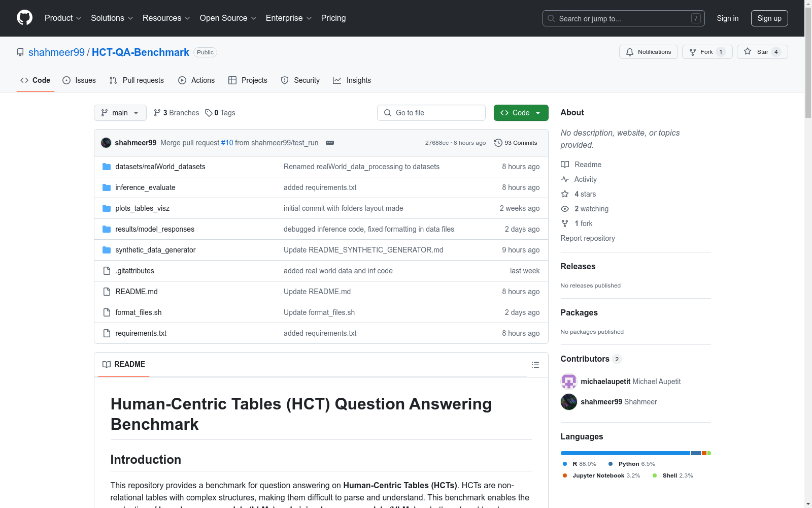Click file icon for .gitattributes
The image size is (812, 508).
pos(107,271)
